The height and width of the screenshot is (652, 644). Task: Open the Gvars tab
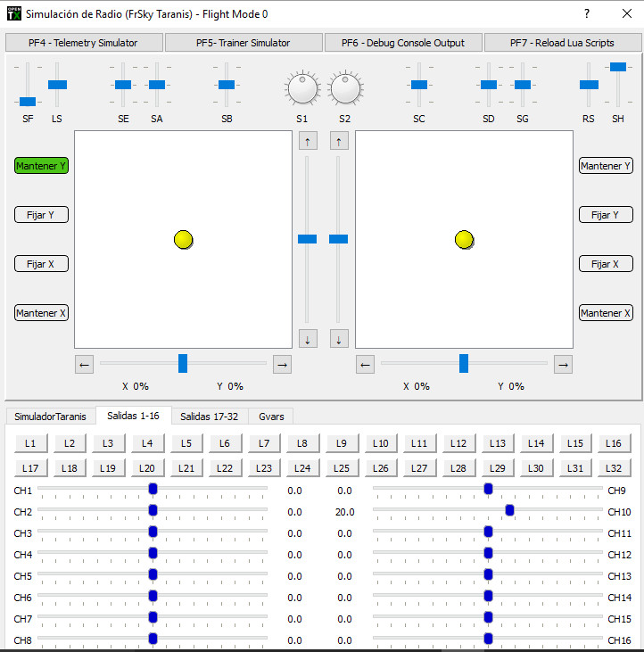point(272,417)
